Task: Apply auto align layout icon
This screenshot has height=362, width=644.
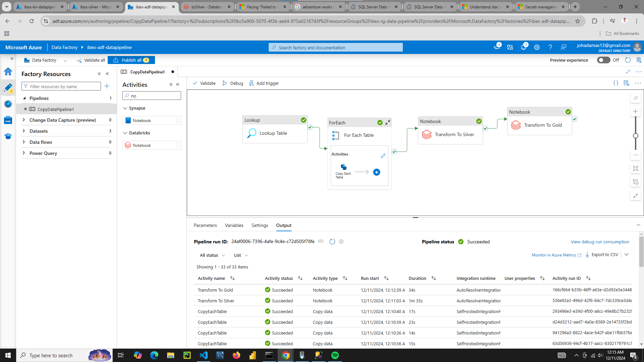Action: pyautogui.click(x=636, y=182)
